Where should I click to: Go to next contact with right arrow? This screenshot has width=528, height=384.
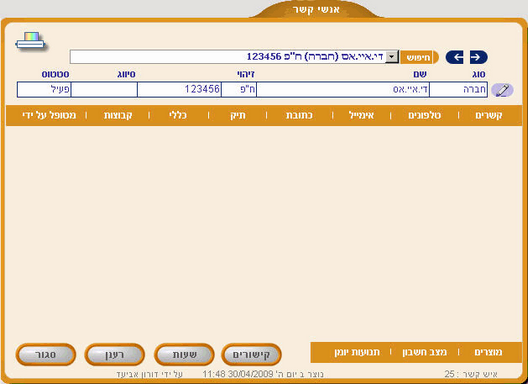(x=478, y=57)
